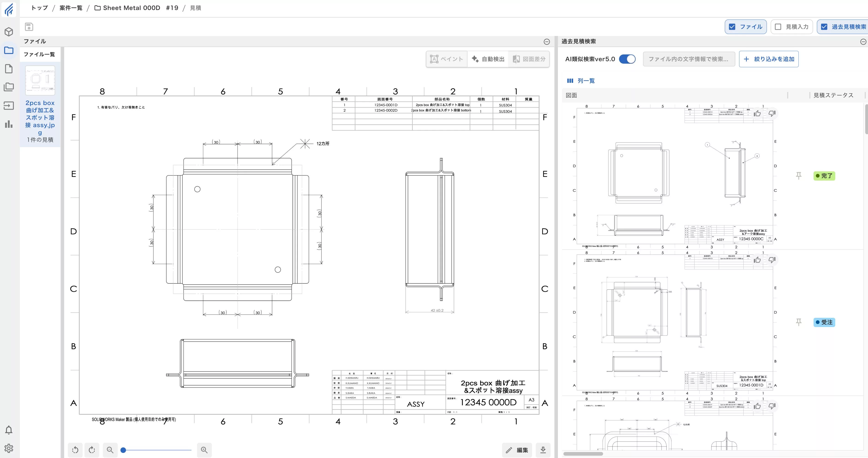This screenshot has height=458, width=868.
Task: Go to 案件一覧 breadcrumb
Action: point(71,8)
